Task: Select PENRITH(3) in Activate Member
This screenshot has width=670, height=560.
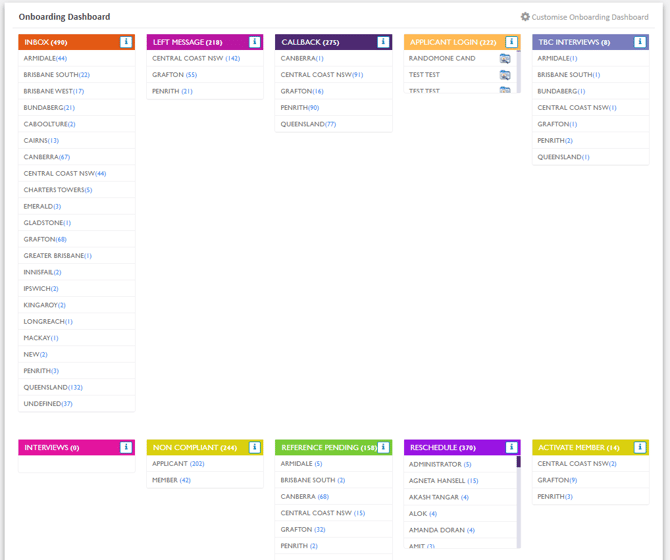Action: [555, 497]
